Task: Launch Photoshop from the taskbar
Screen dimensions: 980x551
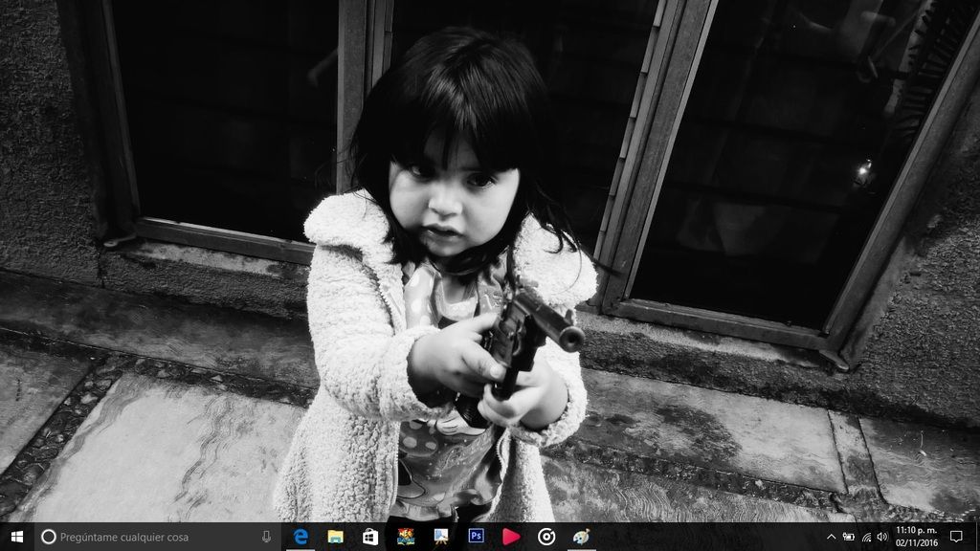Action: 476,537
